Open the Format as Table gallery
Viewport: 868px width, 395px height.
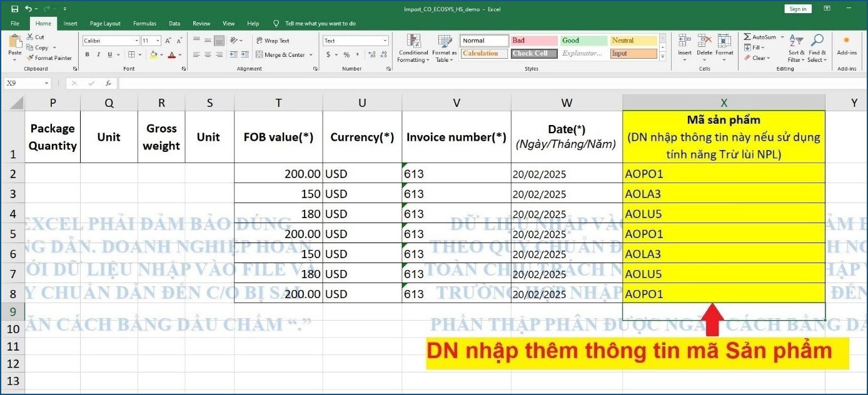coord(445,49)
